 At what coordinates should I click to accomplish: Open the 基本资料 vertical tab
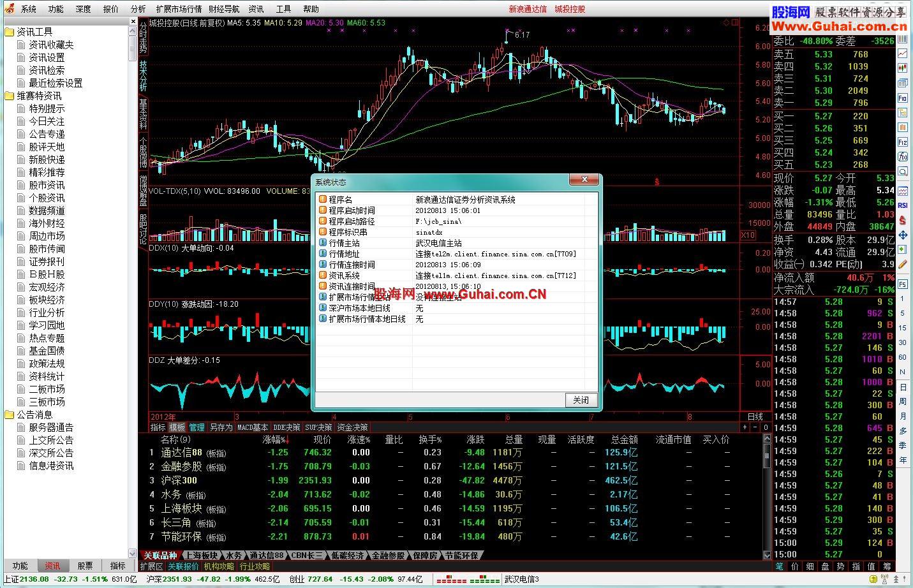(144, 115)
